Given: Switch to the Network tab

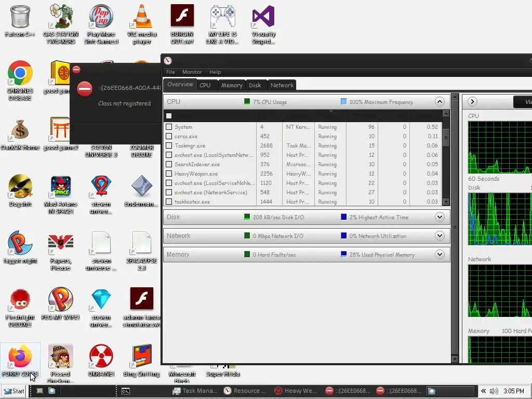Looking at the screenshot, I should click(282, 85).
